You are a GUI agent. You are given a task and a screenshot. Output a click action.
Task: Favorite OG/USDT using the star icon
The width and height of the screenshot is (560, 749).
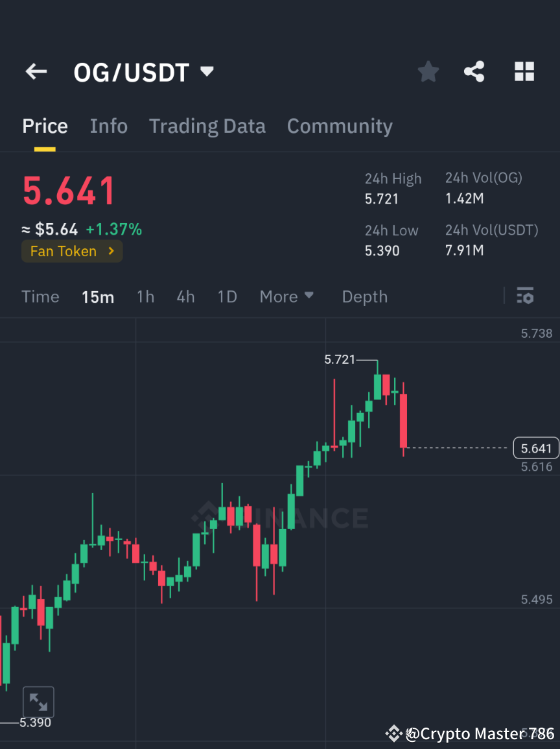pos(428,71)
